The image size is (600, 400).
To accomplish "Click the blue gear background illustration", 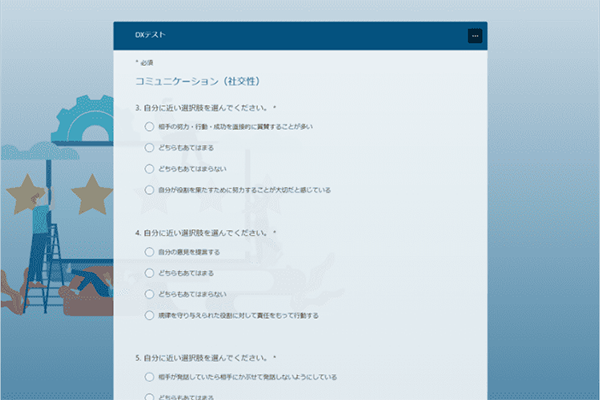I will (x=85, y=120).
